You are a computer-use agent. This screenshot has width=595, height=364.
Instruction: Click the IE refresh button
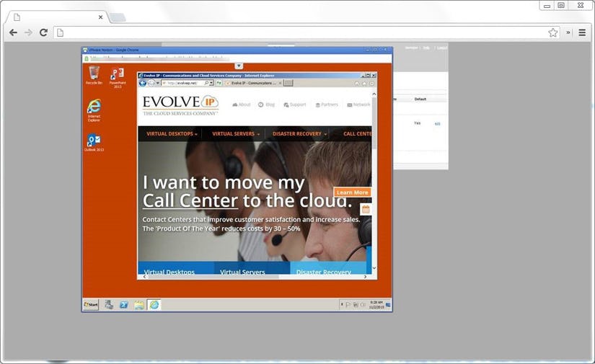tap(219, 83)
